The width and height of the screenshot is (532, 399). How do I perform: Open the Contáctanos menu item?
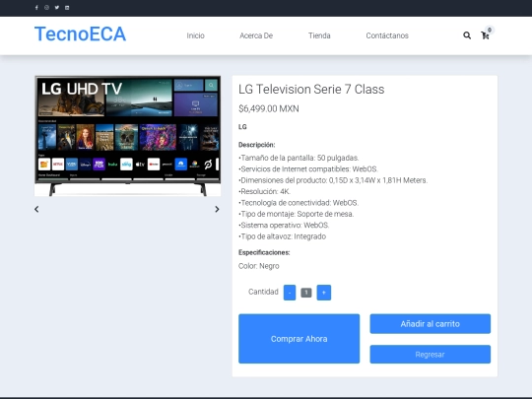(x=387, y=35)
